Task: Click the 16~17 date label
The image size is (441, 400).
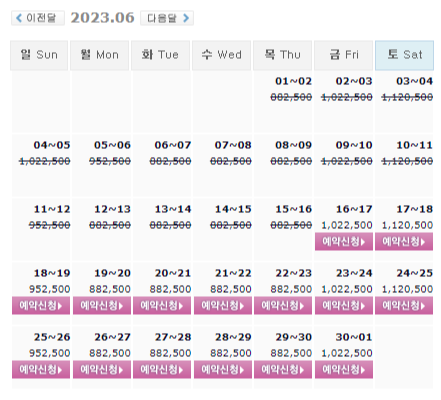Action: point(354,209)
